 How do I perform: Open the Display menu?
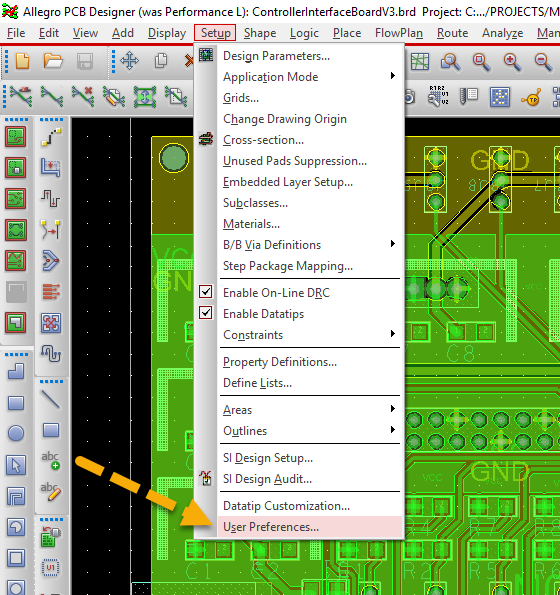(x=167, y=33)
